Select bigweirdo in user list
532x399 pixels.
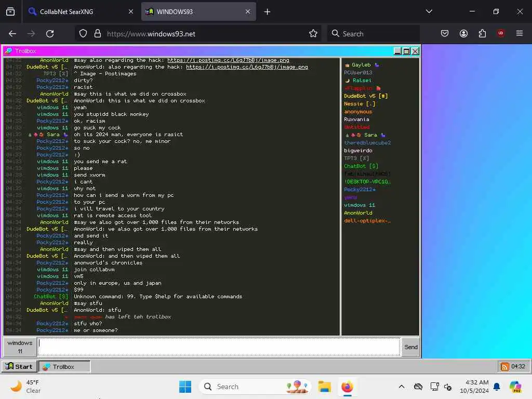coord(358,151)
